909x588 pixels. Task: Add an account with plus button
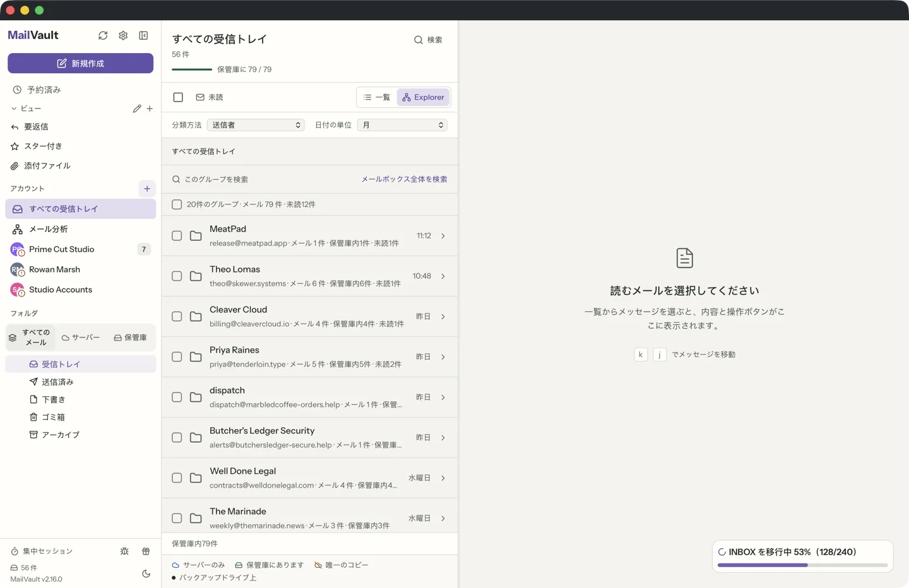click(147, 189)
